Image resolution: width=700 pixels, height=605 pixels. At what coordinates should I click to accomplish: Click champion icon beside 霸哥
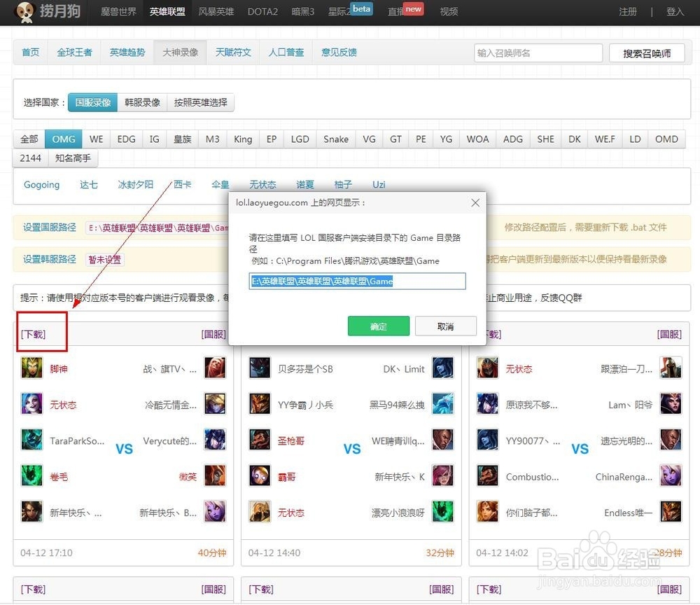[x=260, y=475]
